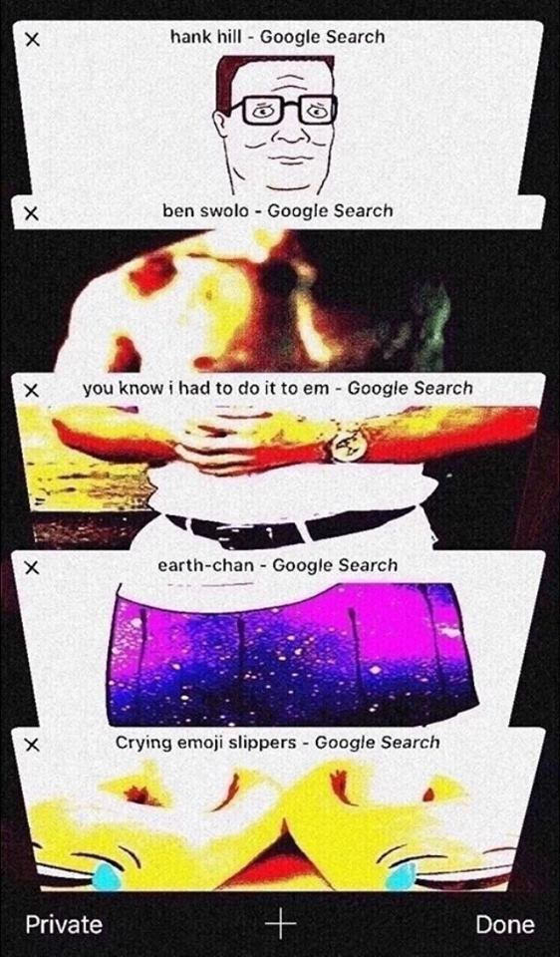Select the 'hank hill - Google Search' tab title
Image resolution: width=560 pixels, height=957 pixels.
tap(278, 37)
